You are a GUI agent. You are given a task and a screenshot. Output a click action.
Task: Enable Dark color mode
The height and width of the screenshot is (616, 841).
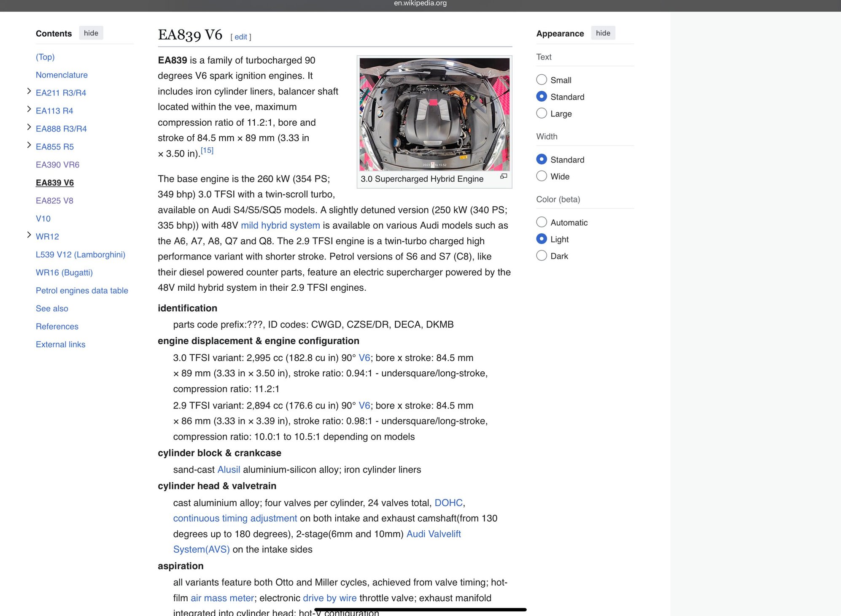click(541, 255)
